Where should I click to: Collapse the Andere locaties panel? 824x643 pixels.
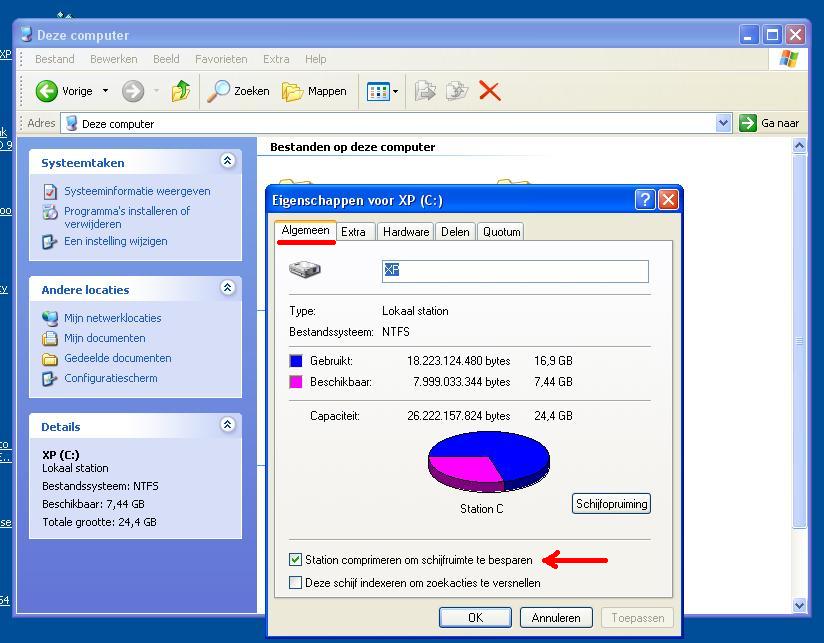click(228, 288)
